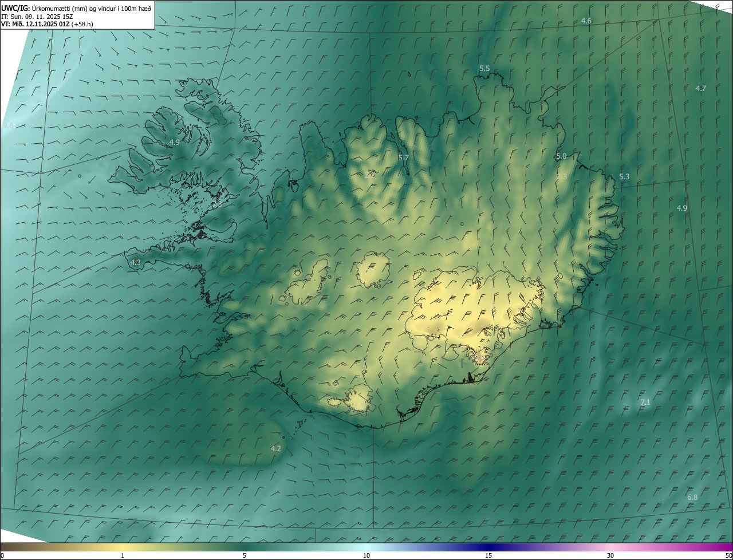Viewport: 733px width, 560px height.
Task: Click the 5.3 value off the east coast
Action: pos(624,177)
